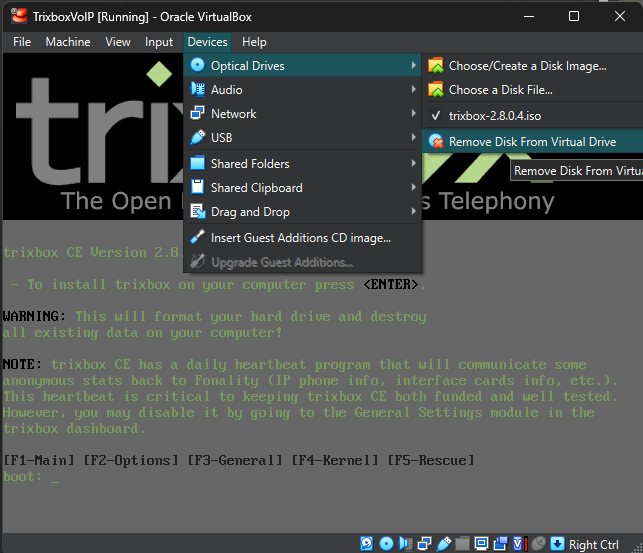Open the File menu
Viewport: 643px width, 553px height.
22,42
